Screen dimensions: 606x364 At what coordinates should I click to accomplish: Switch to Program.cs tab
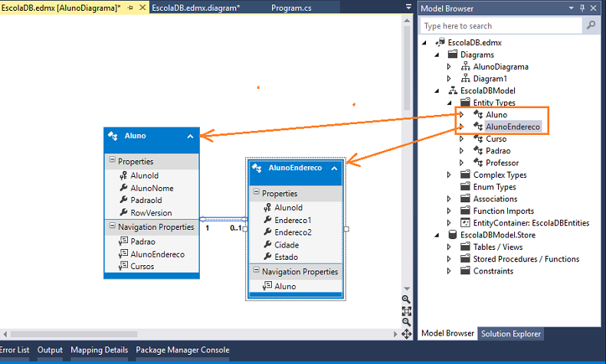coord(291,8)
